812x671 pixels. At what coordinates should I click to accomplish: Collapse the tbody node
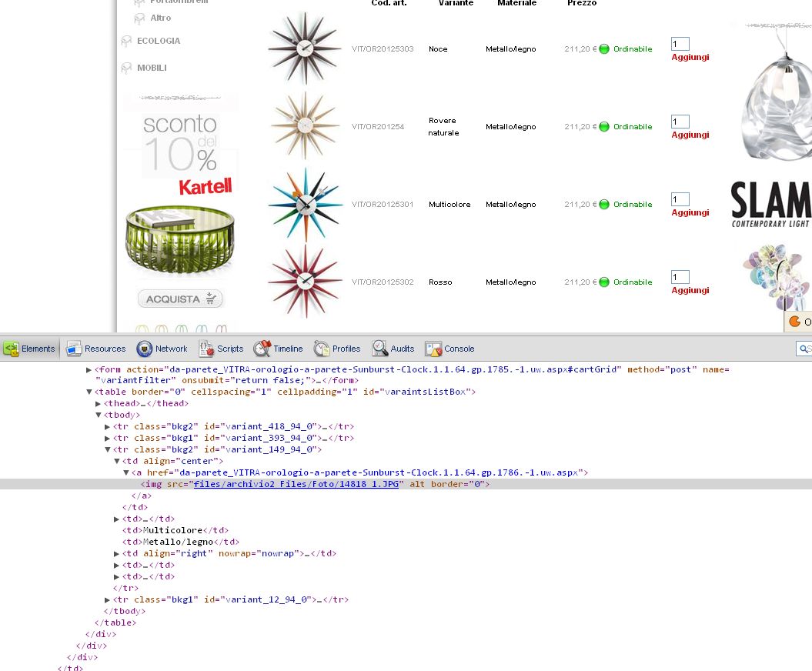(x=98, y=416)
